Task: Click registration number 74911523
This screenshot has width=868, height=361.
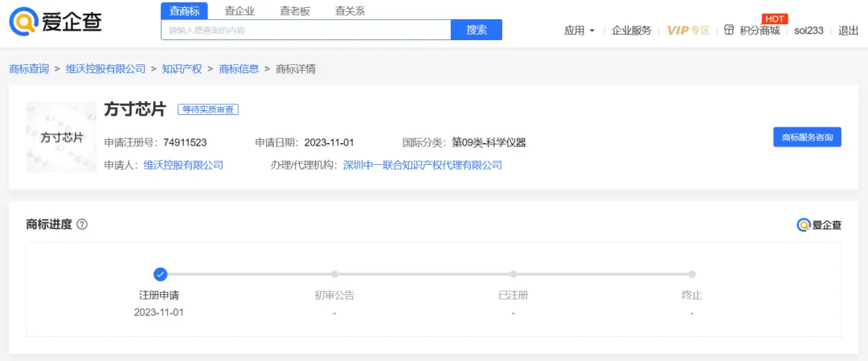Action: click(185, 142)
